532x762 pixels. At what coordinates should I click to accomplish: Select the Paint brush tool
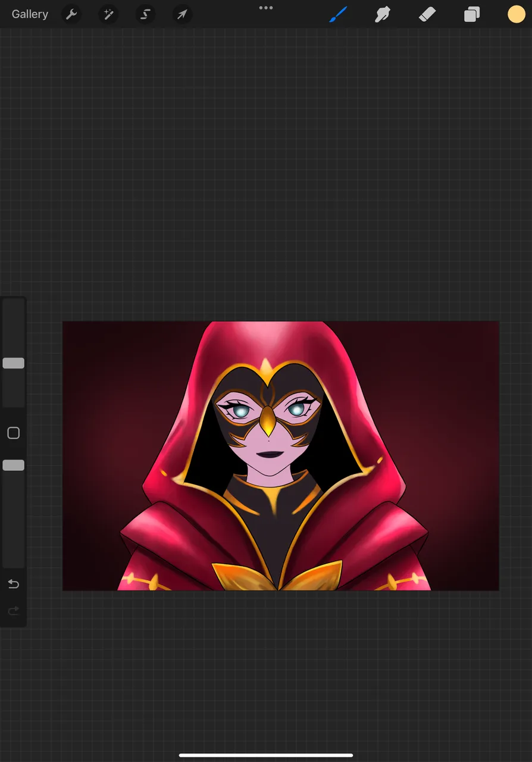point(338,14)
